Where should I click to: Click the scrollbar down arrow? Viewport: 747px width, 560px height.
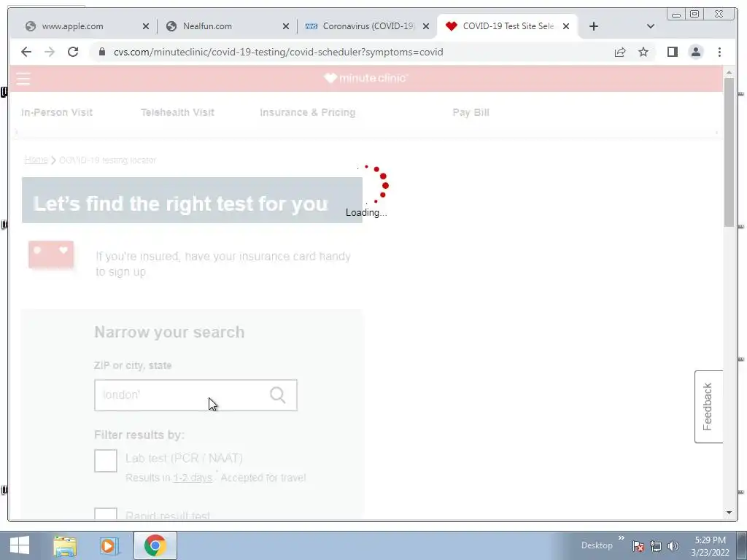point(729,513)
